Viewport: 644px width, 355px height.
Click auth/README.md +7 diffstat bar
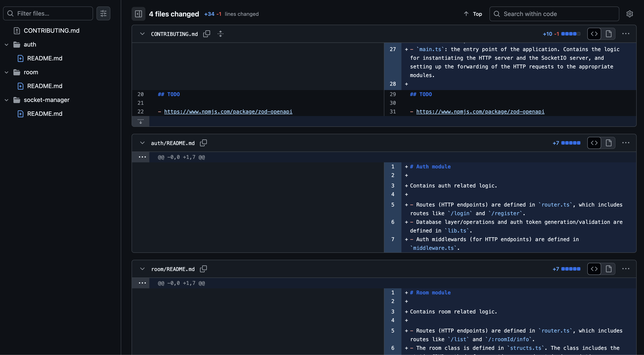571,143
